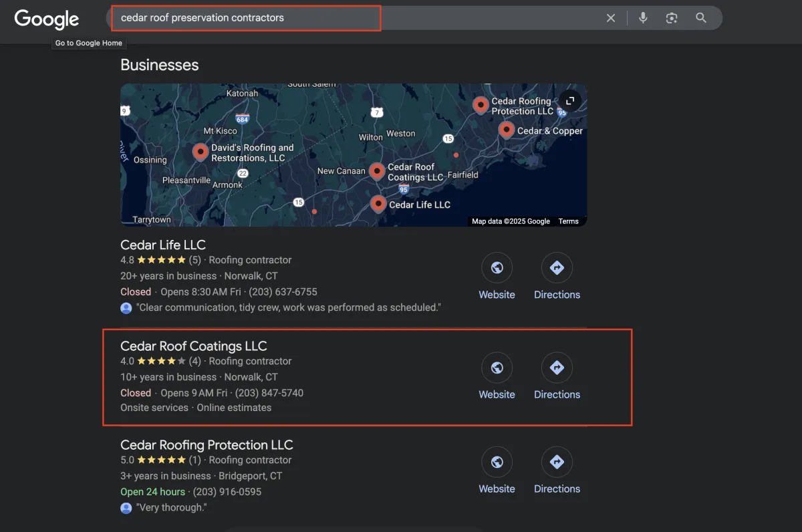Click the 5.0 star rating of Cedar Roofing Protection
This screenshot has width=802, height=532.
click(x=160, y=460)
